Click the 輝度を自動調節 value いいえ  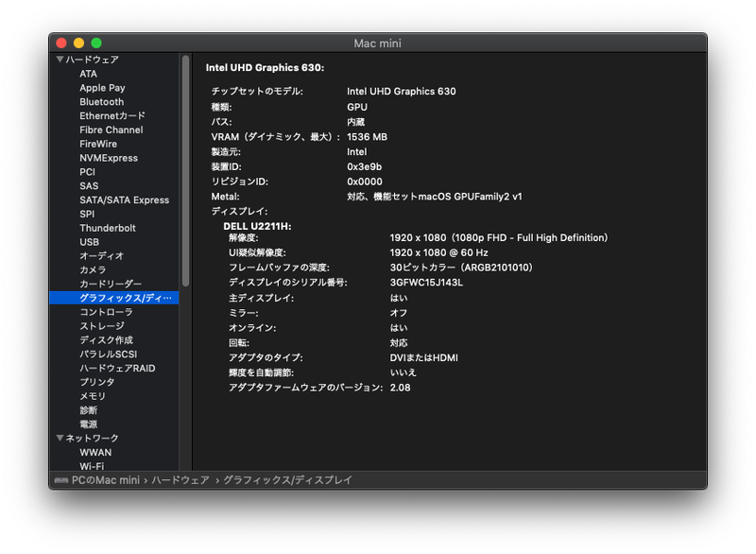[x=404, y=372]
